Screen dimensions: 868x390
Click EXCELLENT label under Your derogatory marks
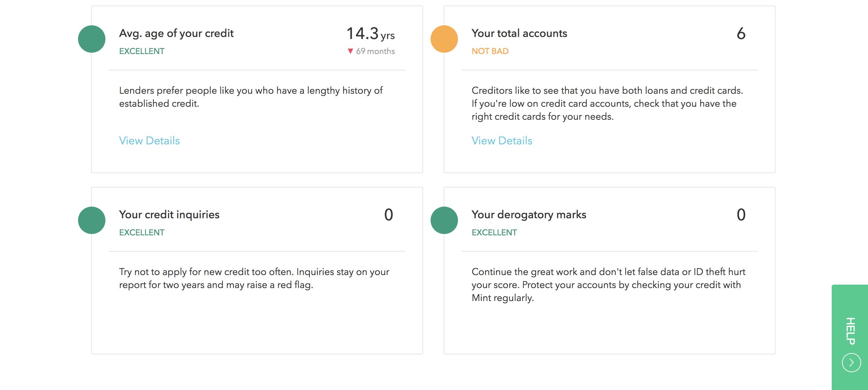(494, 233)
